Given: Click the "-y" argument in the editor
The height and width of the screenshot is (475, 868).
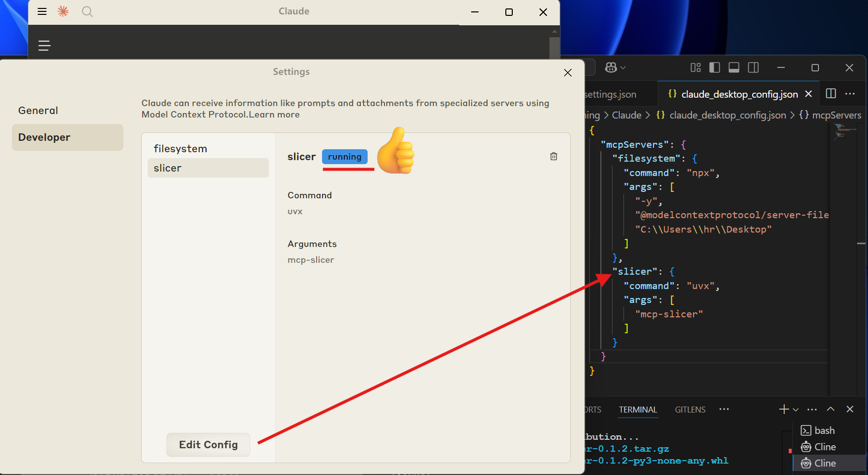Looking at the screenshot, I should tap(647, 201).
